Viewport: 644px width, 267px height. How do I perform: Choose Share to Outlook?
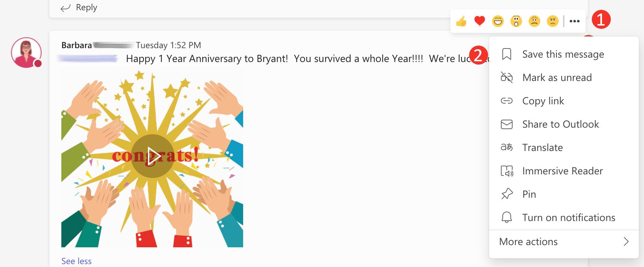(564, 124)
